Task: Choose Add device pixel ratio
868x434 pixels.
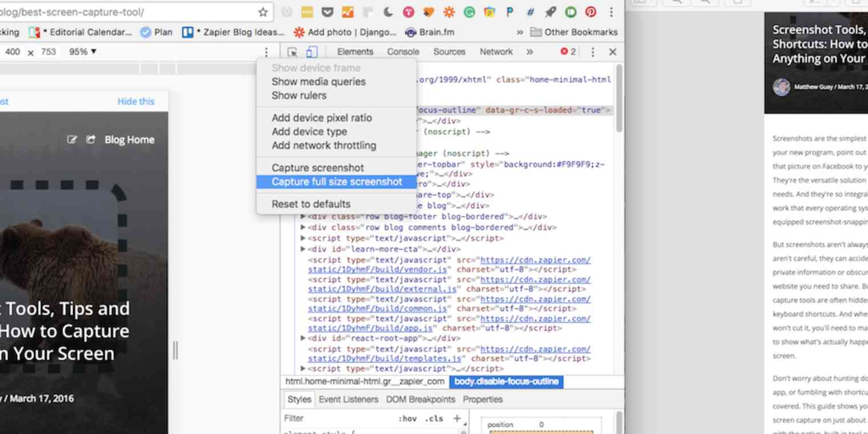Action: coord(337,118)
